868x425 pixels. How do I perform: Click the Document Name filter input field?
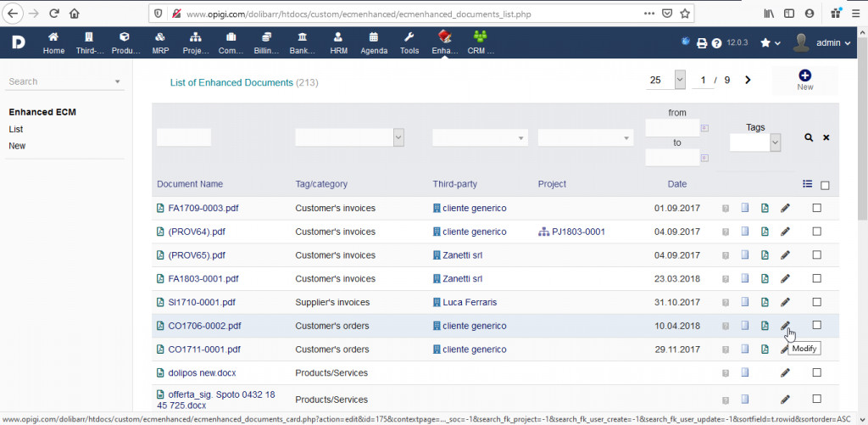point(184,137)
